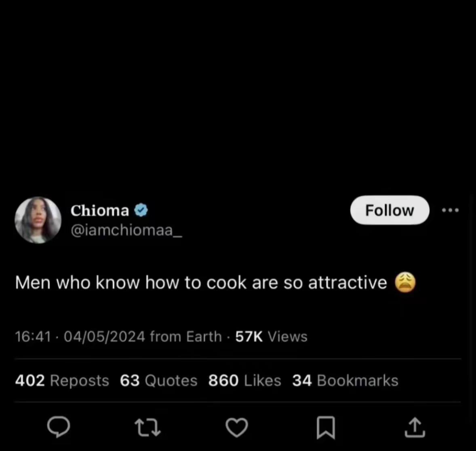Like the tweet with the heart icon

(x=236, y=428)
